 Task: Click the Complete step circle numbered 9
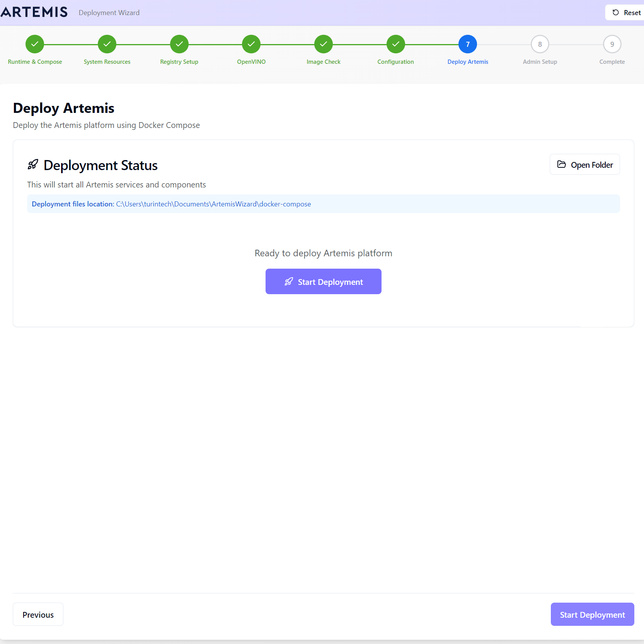(x=612, y=44)
